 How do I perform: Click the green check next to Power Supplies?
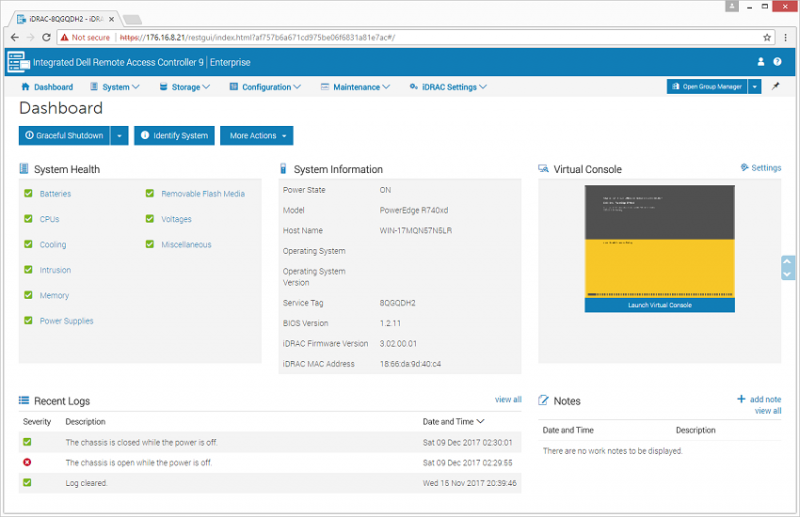pyautogui.click(x=29, y=321)
